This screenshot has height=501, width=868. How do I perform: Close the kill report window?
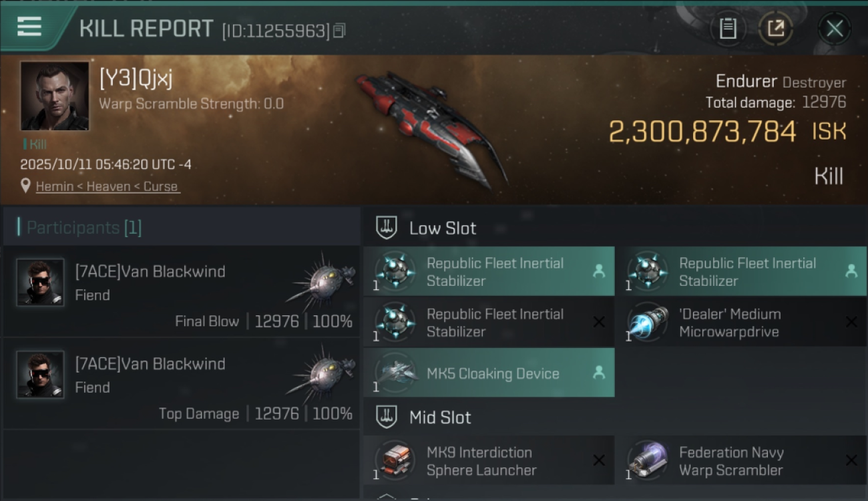click(x=834, y=29)
